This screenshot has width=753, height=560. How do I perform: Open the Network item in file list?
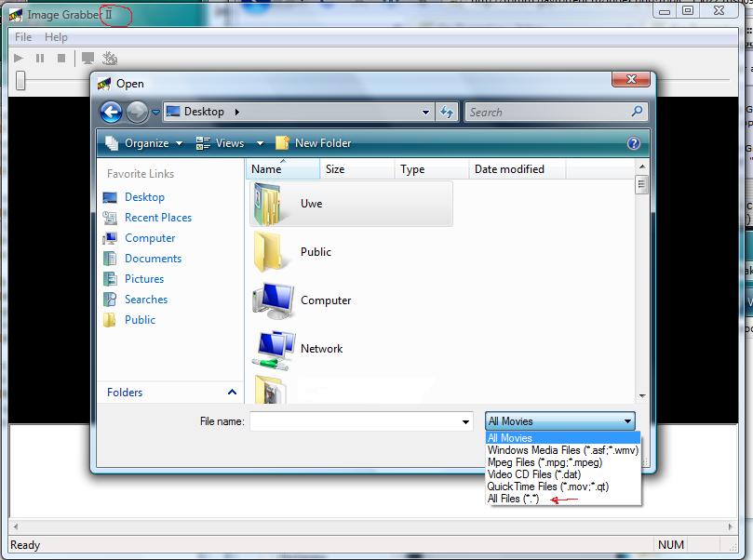(321, 349)
